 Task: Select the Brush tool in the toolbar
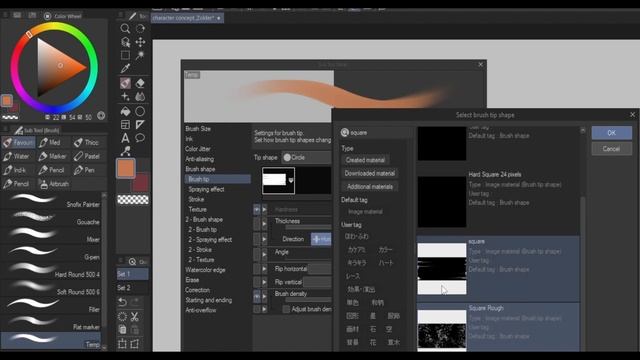(125, 83)
